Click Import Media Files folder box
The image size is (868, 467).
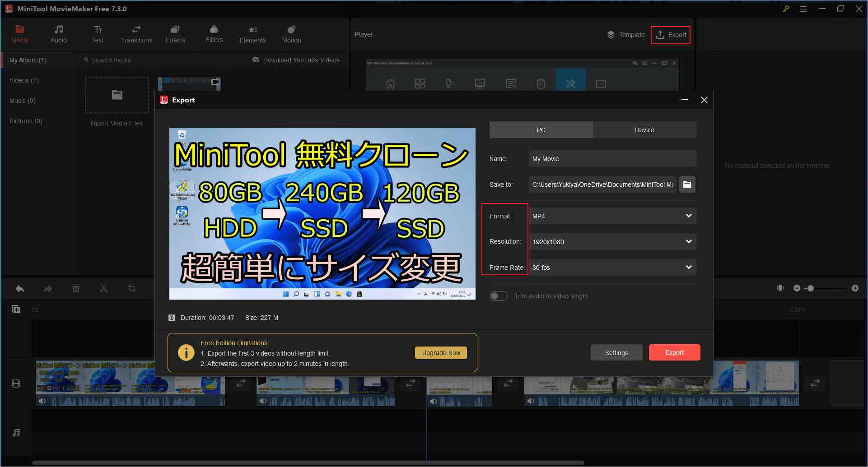pyautogui.click(x=117, y=95)
